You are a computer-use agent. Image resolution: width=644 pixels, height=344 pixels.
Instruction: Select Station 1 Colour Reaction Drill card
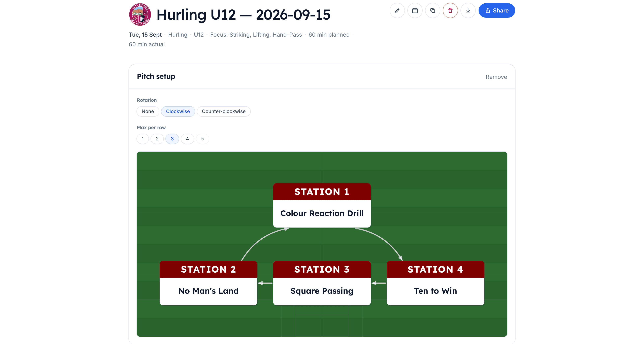click(x=322, y=205)
